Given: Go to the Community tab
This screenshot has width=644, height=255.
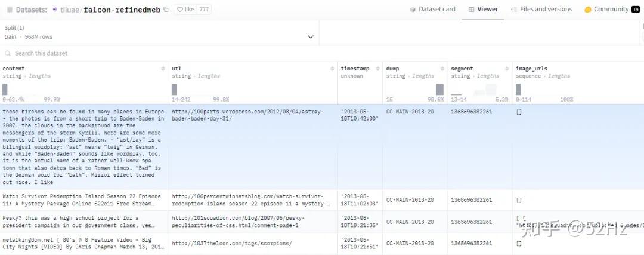Looking at the screenshot, I should (611, 9).
